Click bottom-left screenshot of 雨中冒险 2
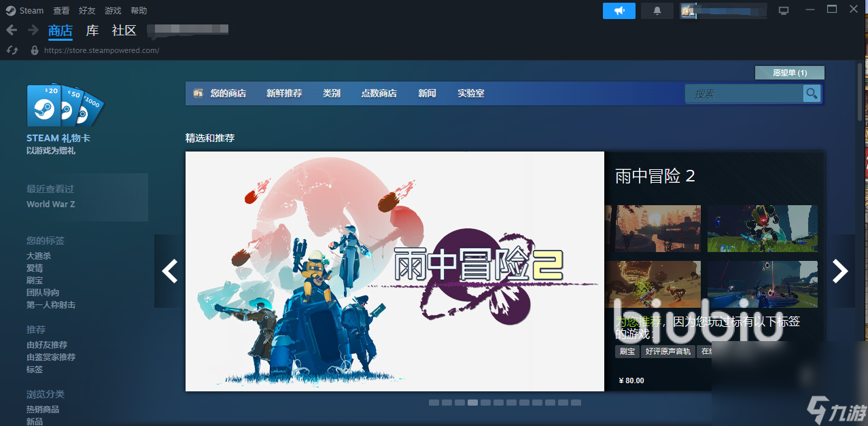The image size is (868, 426). 653,284
